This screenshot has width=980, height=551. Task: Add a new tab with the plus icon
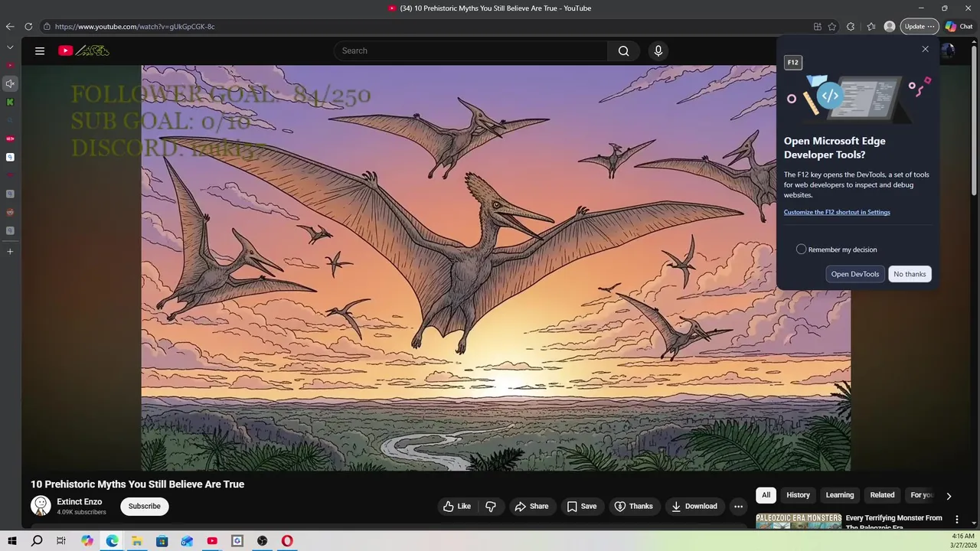(10, 251)
